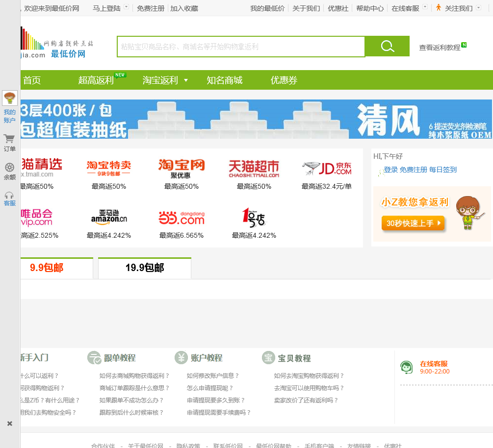Click the cartoon mascot girl image
This screenshot has width=493, height=448.
tap(469, 213)
